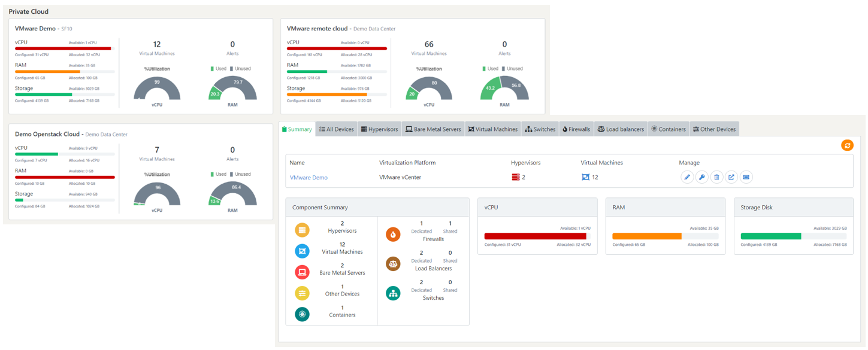Viewport: 868px width, 350px height.
Task: Click 7 Virtual Machines in Openstack card
Action: click(157, 154)
